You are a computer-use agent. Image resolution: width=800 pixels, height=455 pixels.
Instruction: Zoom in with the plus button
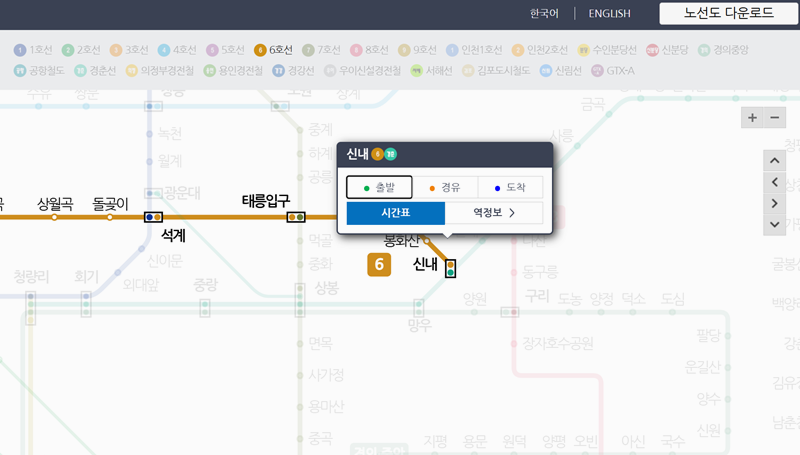pos(752,118)
